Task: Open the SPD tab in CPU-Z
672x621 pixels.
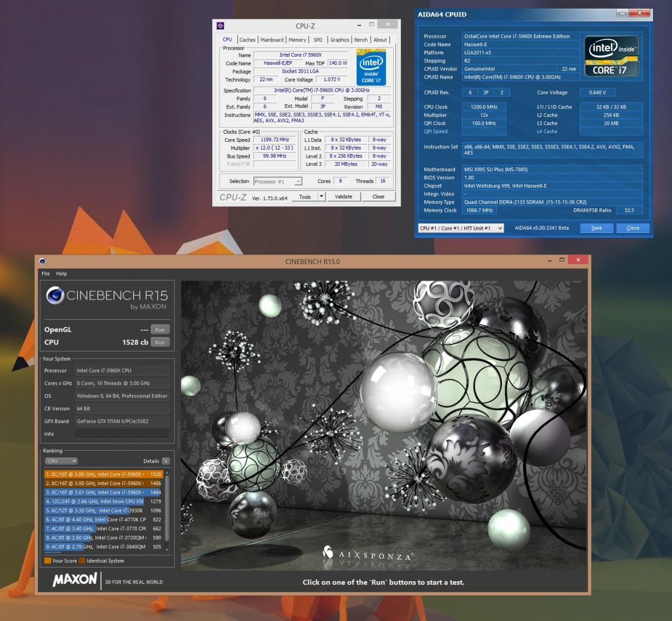Action: (x=318, y=40)
